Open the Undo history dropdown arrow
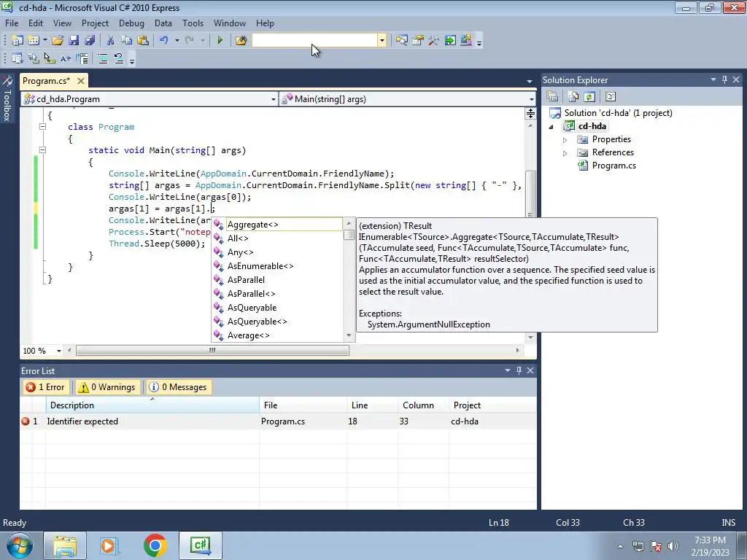Image resolution: width=747 pixels, height=560 pixels. [x=177, y=41]
